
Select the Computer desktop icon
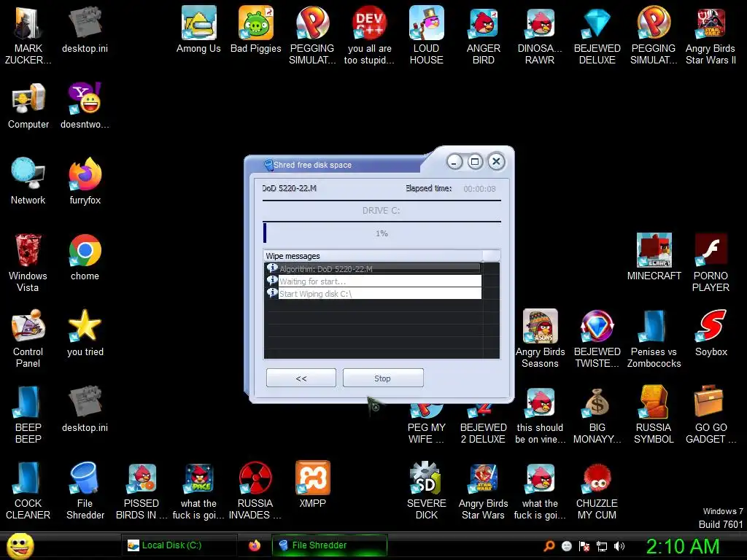click(28, 106)
